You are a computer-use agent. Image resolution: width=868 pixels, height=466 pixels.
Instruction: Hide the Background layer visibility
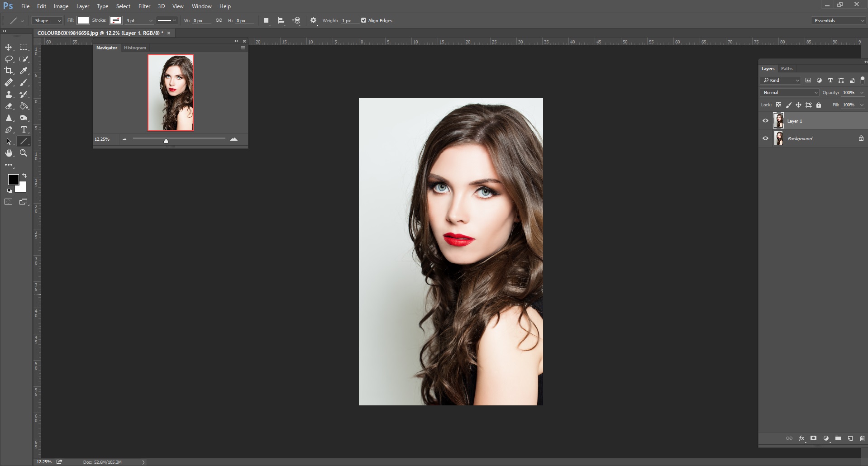[x=765, y=138]
